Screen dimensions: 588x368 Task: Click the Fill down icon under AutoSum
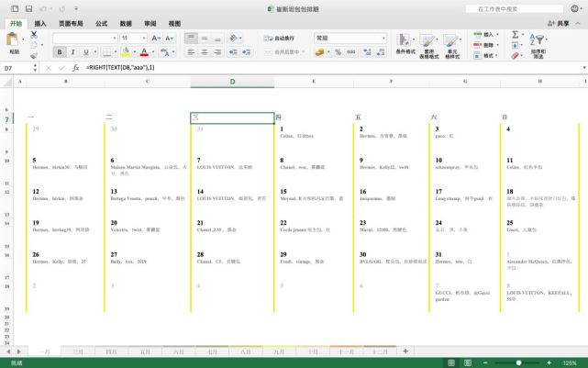coord(515,45)
